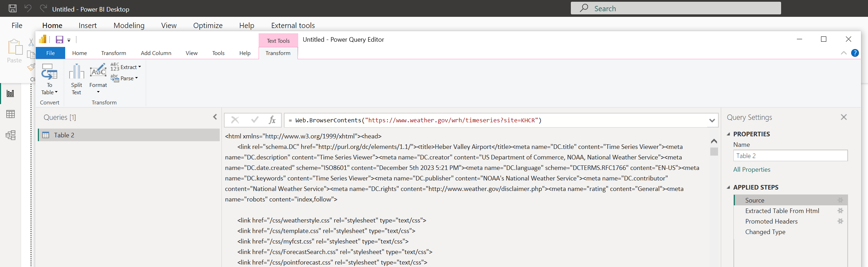The image size is (868, 267).
Task: Expand the Parse dropdown
Action: (124, 78)
